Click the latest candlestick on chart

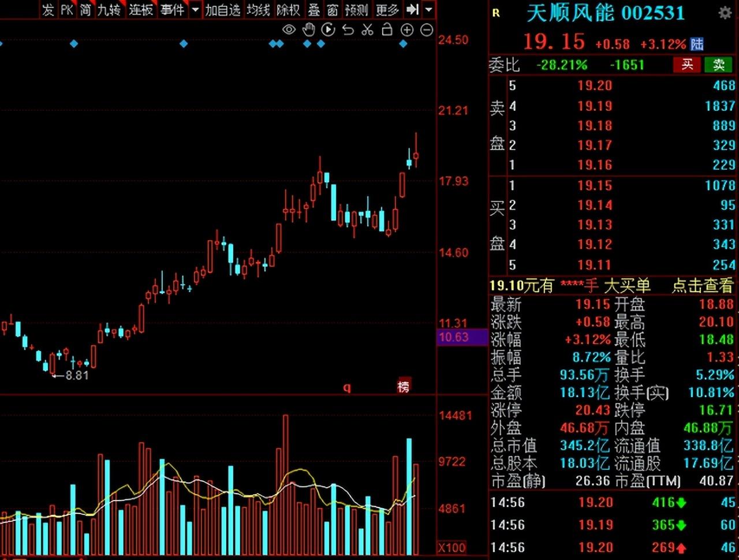click(x=416, y=151)
